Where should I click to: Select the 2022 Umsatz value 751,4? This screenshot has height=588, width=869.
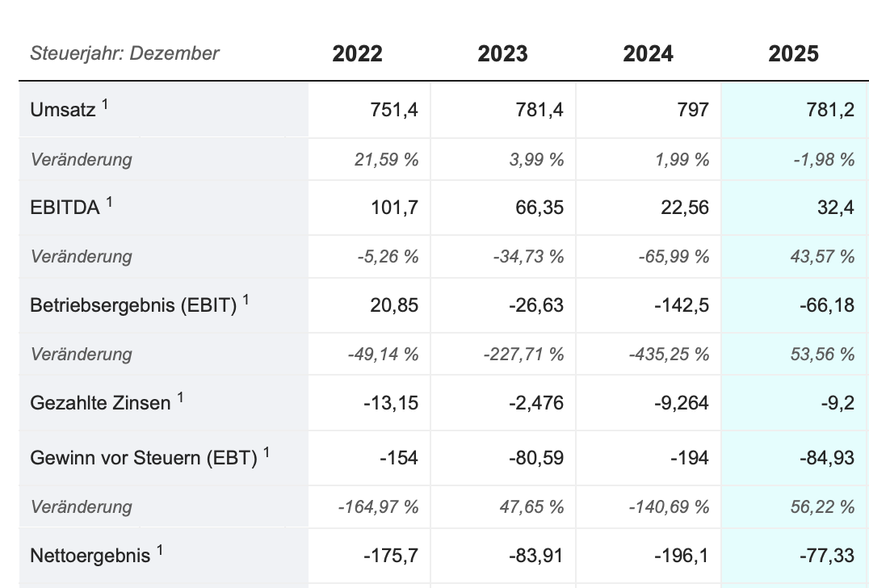click(x=394, y=110)
